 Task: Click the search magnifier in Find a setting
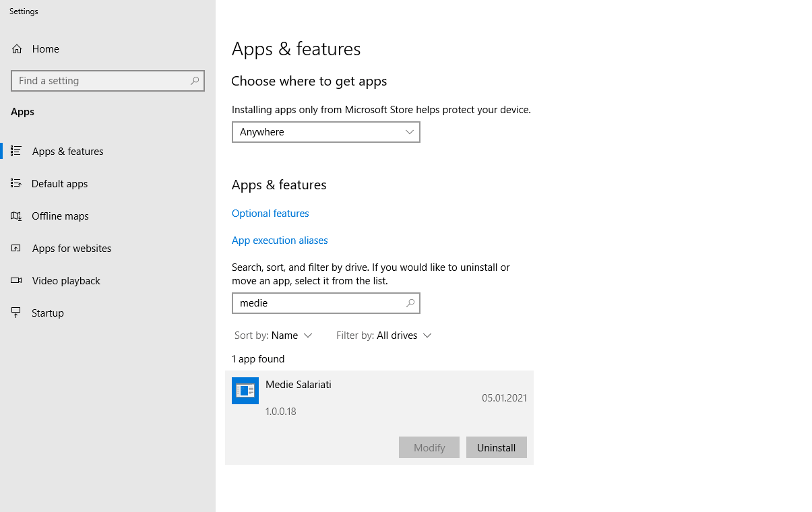tap(195, 81)
